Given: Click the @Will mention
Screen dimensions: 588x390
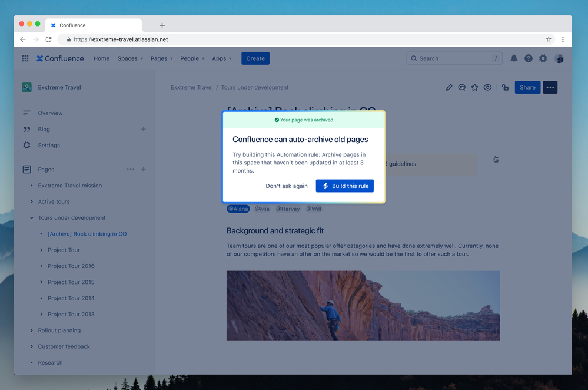Looking at the screenshot, I should click(314, 209).
